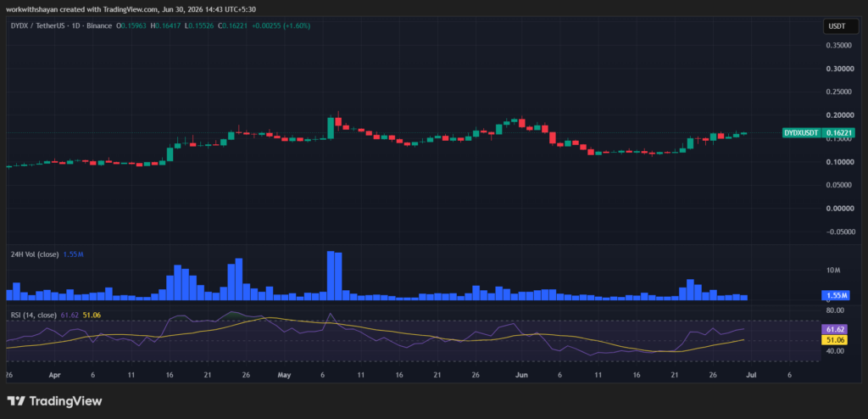This screenshot has width=868, height=419.
Task: Click the 0.05000 price axis label
Action: coord(840,185)
